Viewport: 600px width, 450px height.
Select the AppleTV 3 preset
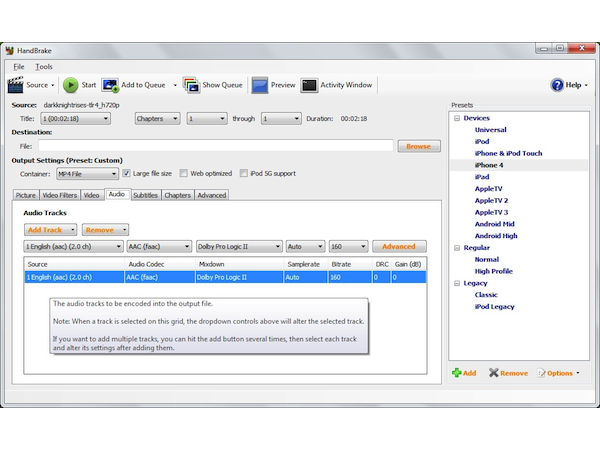(x=491, y=212)
